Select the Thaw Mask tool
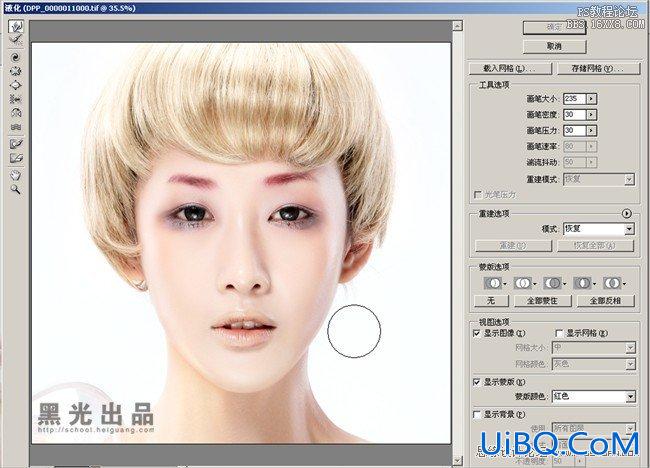 [16, 158]
